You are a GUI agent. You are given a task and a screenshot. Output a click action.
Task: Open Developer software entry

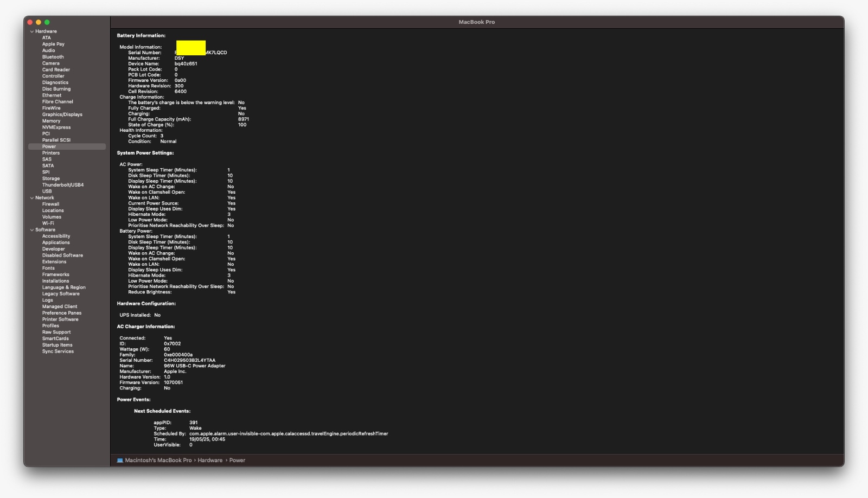tap(54, 250)
